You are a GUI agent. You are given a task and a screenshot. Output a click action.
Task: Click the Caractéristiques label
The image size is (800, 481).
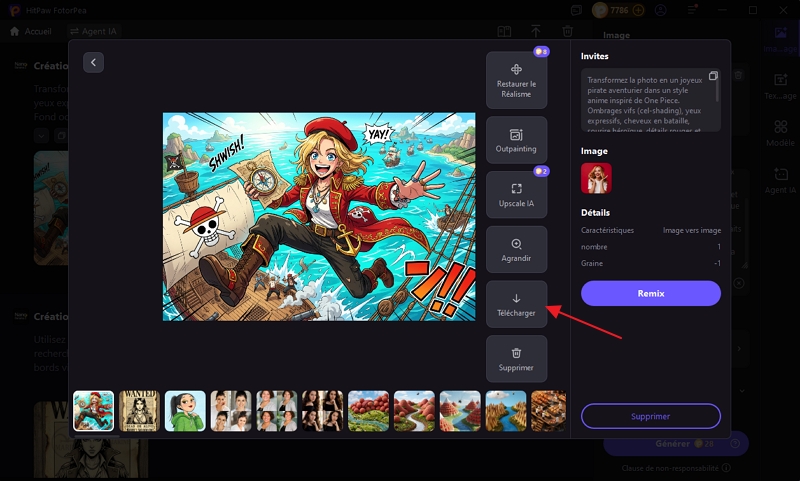click(607, 230)
